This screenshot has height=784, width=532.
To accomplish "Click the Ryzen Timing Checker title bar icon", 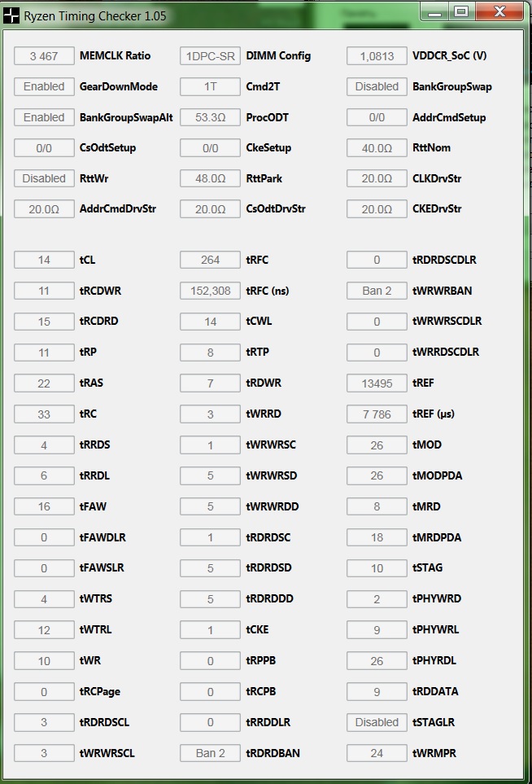I will 11,16.
